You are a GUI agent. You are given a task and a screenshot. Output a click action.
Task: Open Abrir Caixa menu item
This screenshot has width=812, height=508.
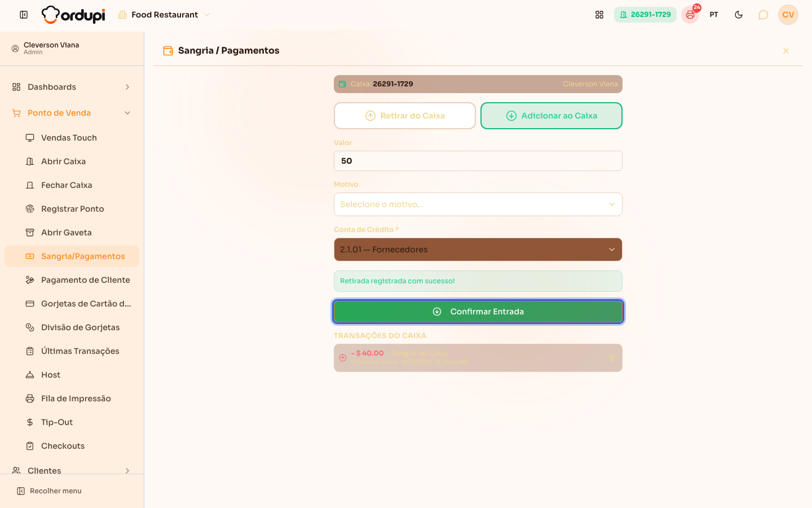tap(72, 161)
